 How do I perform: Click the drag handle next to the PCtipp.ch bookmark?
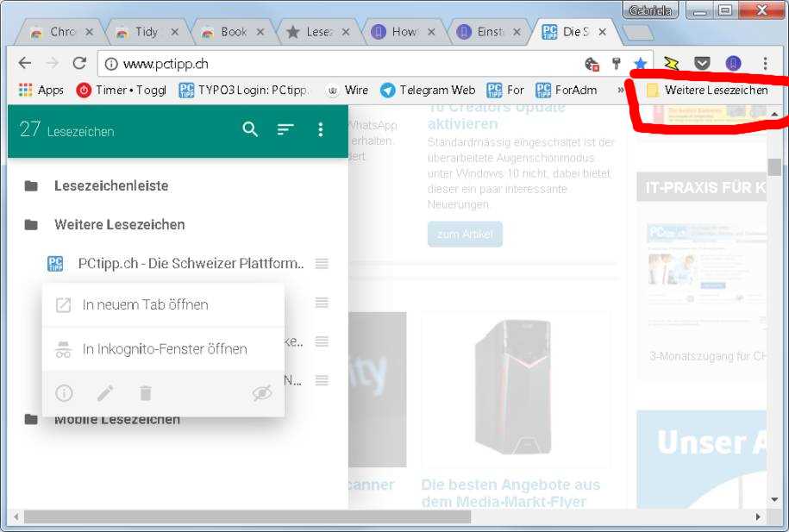pos(322,263)
